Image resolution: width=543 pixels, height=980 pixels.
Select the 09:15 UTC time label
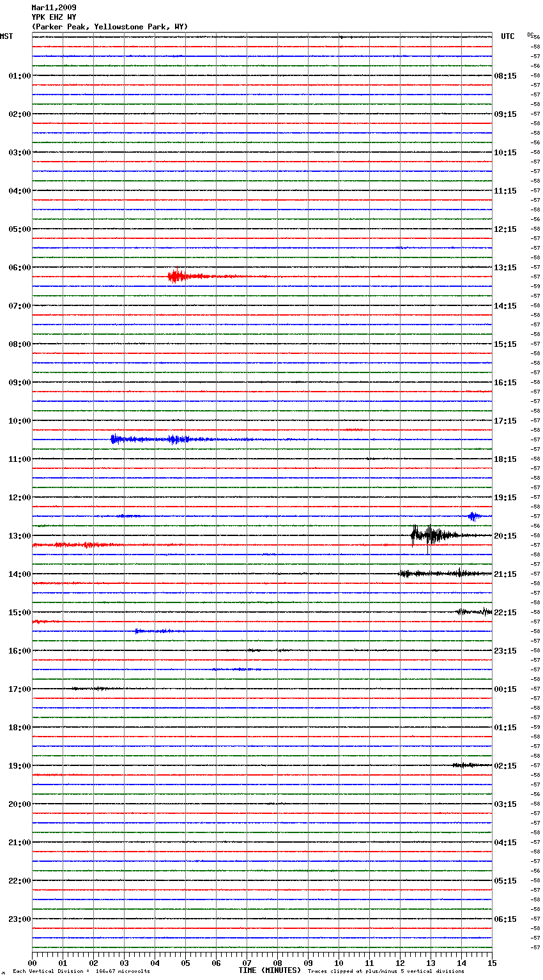[x=505, y=114]
